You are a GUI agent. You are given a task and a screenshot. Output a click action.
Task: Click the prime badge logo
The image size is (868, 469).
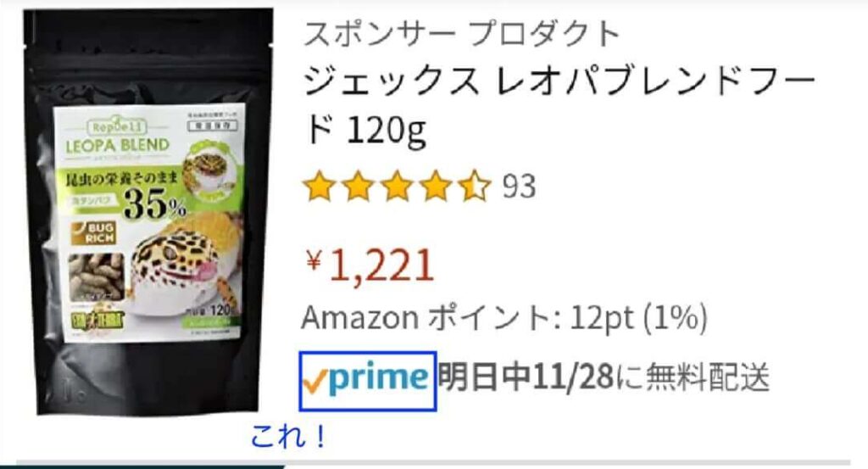click(x=368, y=381)
